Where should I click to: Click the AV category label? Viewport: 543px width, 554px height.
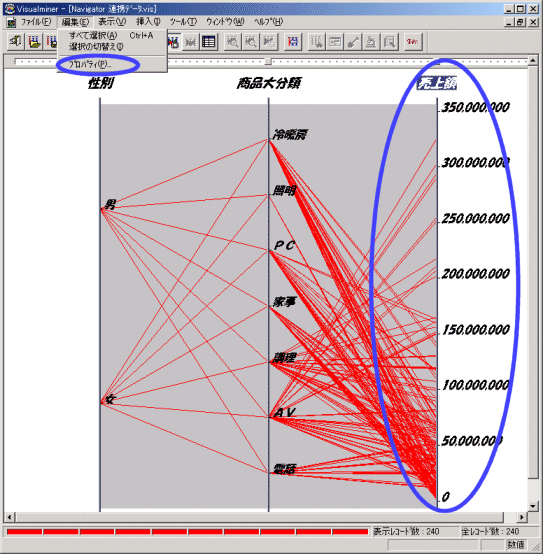(x=285, y=413)
